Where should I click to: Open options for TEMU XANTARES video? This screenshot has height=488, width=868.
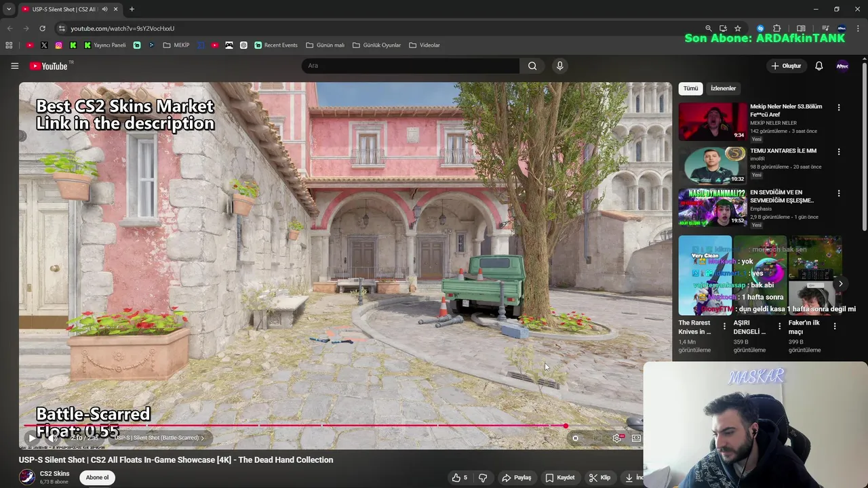tap(839, 152)
